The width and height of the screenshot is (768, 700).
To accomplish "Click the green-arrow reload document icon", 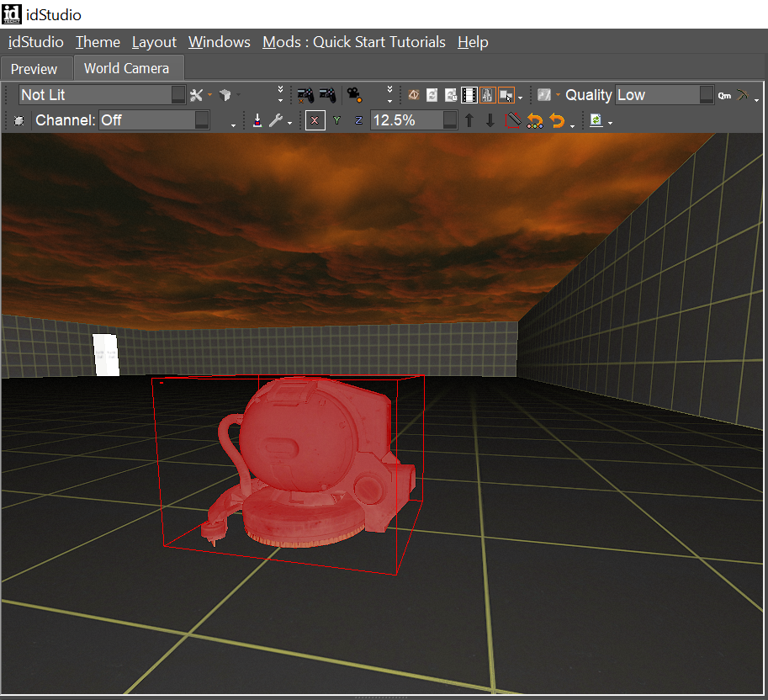I will click(x=596, y=120).
